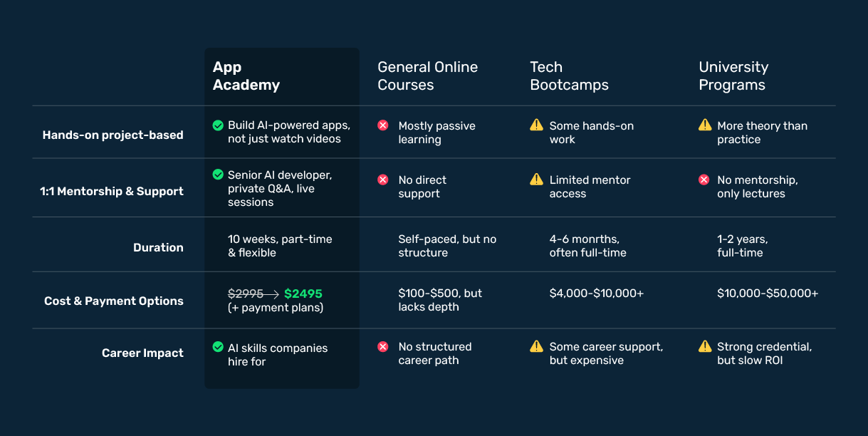Click green check beside Senior AI developer
This screenshot has width=868, height=436.
point(218,175)
